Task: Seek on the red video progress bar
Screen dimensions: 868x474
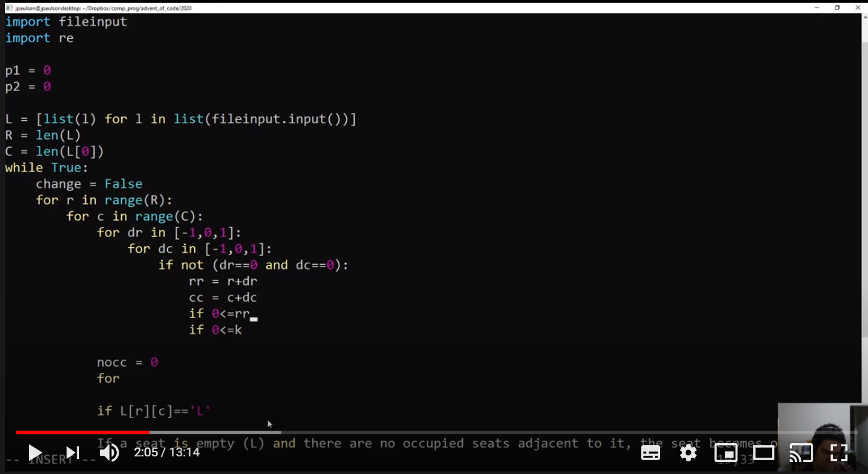Action: tap(83, 433)
